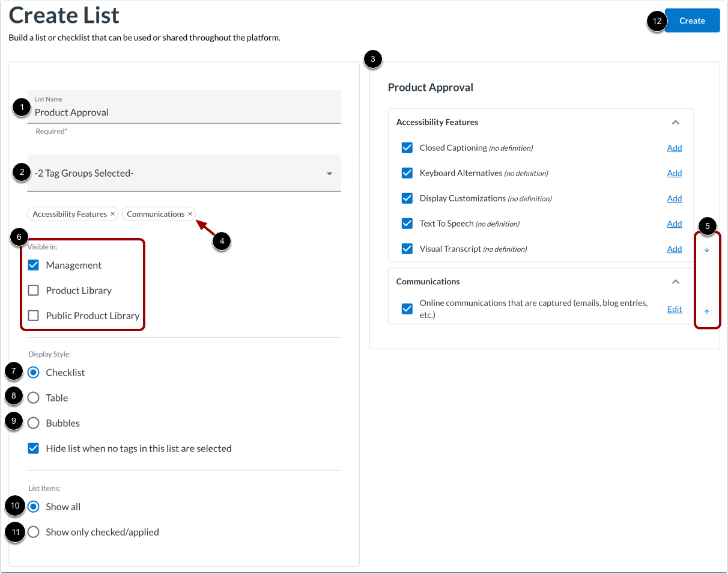Disable hide list when no tags selected
The height and width of the screenshot is (574, 728).
(33, 448)
